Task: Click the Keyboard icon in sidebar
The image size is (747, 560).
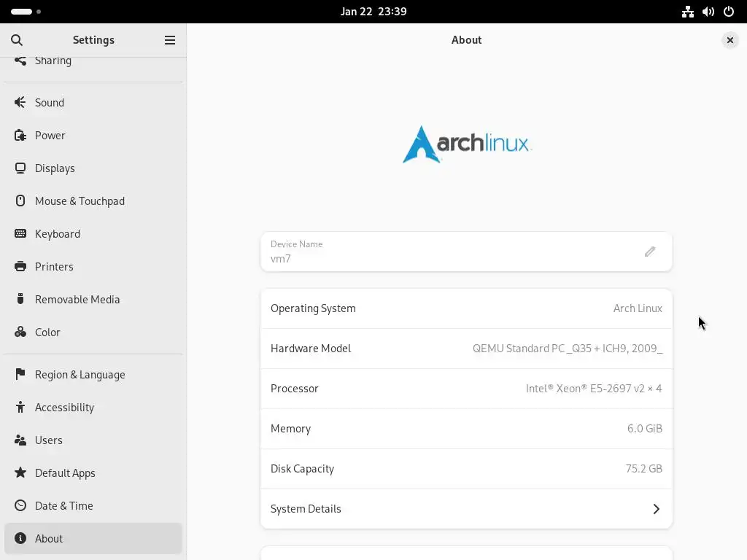Action: click(20, 233)
